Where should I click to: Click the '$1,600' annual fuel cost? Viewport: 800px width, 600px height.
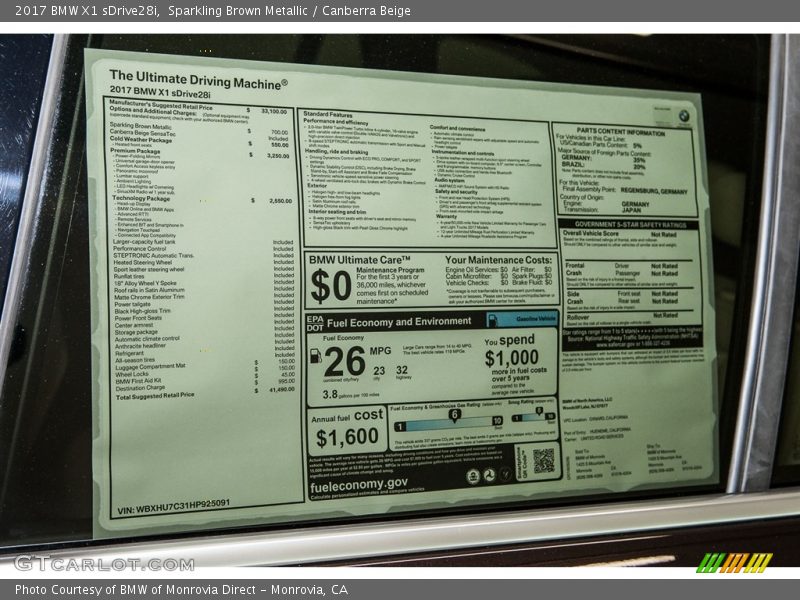click(347, 437)
